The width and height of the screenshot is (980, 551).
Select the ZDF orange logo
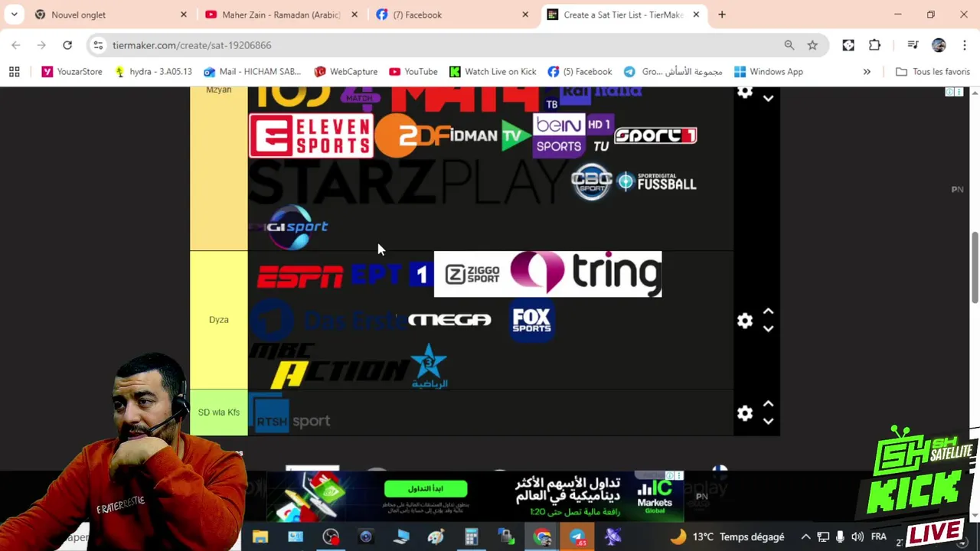pos(412,136)
